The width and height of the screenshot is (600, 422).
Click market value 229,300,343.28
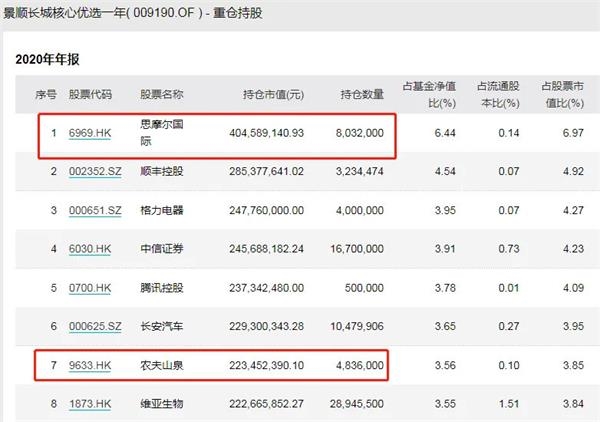[x=267, y=326]
